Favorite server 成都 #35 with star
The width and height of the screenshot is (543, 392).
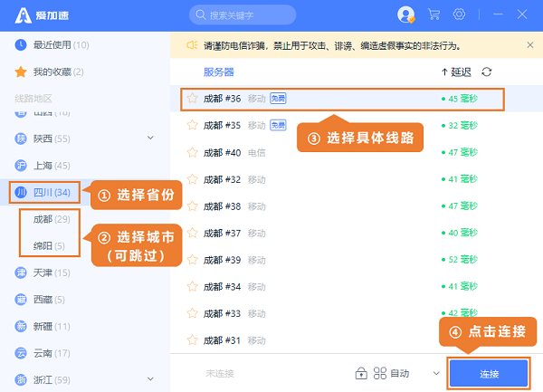coord(192,125)
